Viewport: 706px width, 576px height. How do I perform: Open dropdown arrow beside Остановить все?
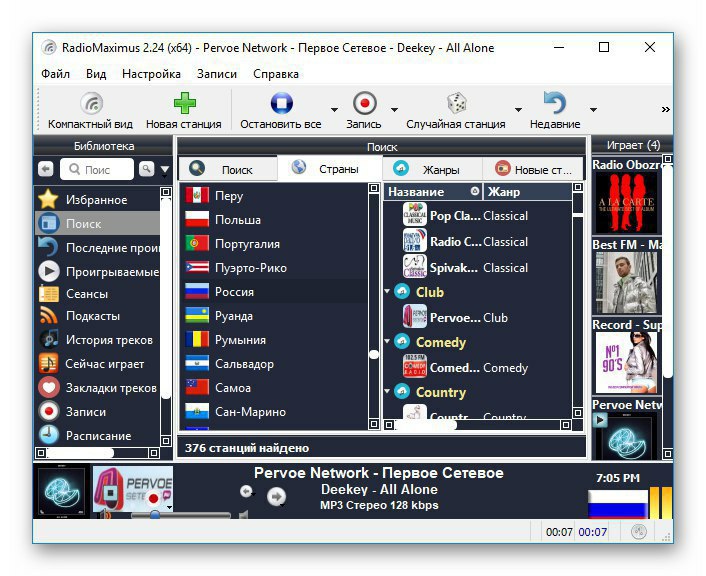334,110
